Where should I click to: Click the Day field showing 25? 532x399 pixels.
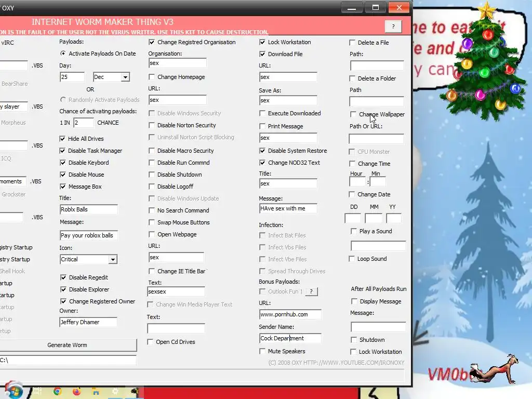point(72,77)
